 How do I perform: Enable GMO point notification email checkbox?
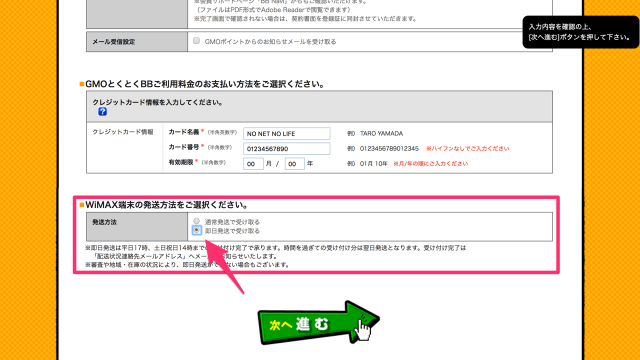point(196,41)
